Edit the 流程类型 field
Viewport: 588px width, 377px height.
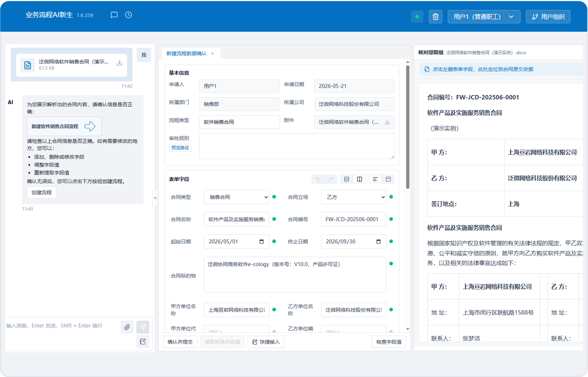239,122
